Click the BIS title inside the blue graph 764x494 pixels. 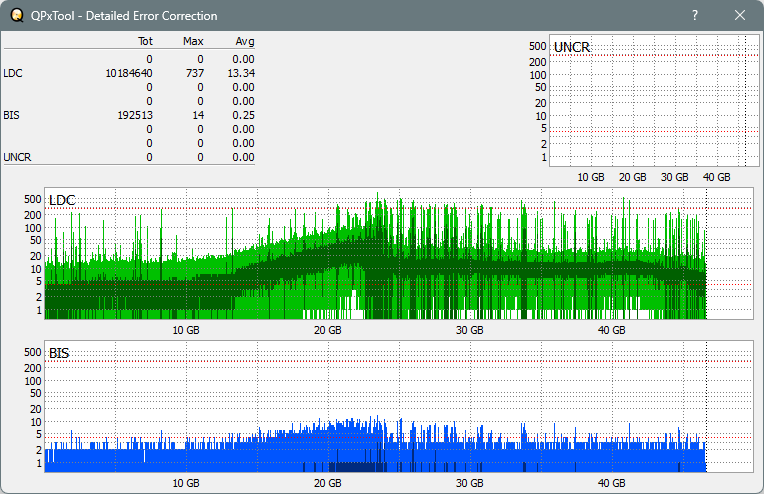pos(59,353)
